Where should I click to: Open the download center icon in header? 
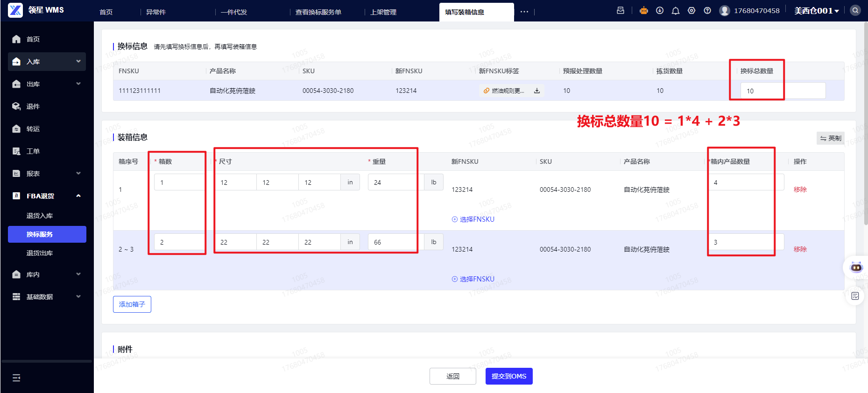click(x=660, y=11)
